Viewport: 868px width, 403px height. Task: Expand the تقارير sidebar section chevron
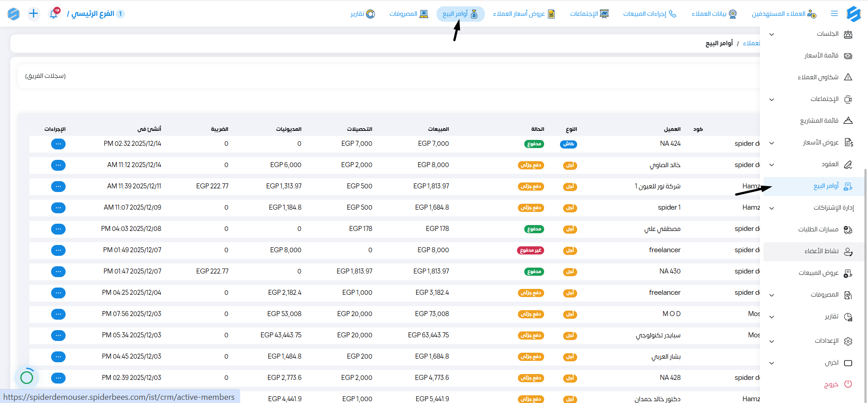click(772, 317)
